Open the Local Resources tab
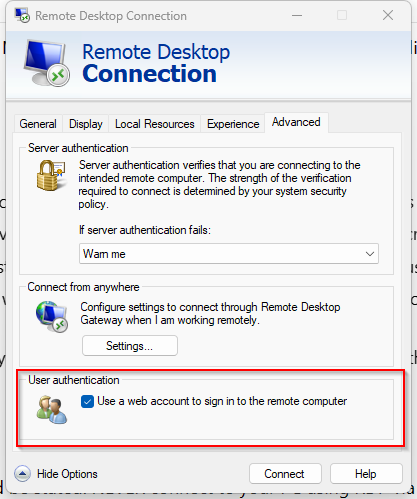The width and height of the screenshot is (417, 499). 155,124
